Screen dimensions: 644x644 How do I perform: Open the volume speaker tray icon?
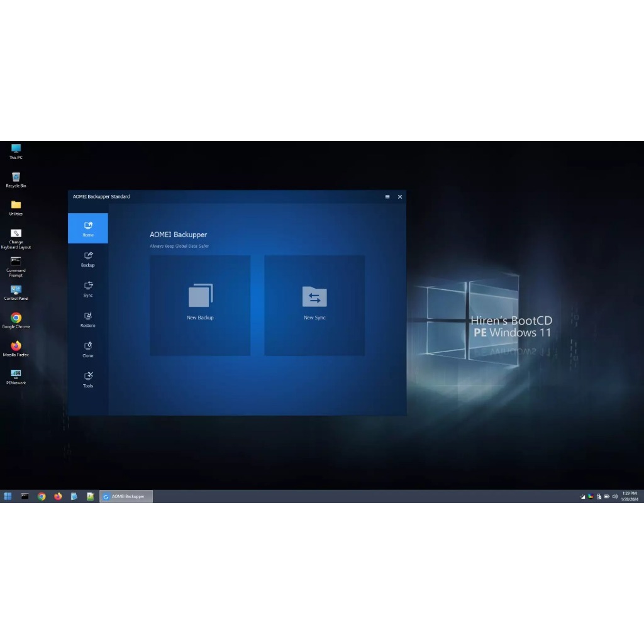pos(615,497)
